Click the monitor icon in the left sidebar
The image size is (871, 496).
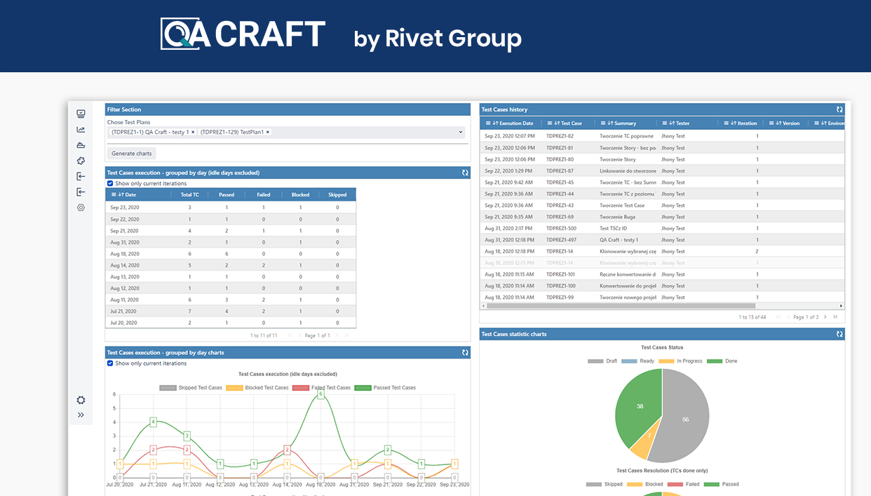click(81, 114)
